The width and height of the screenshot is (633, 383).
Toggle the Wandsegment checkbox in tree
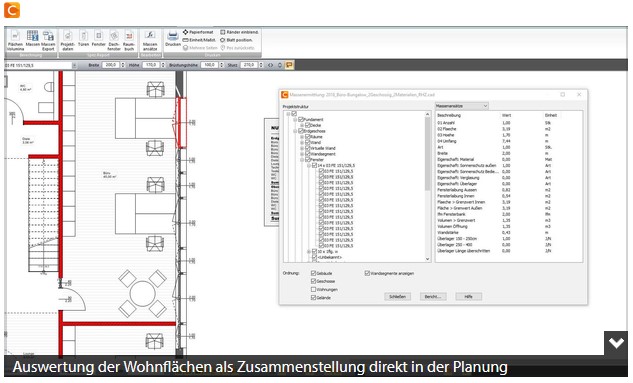point(308,154)
